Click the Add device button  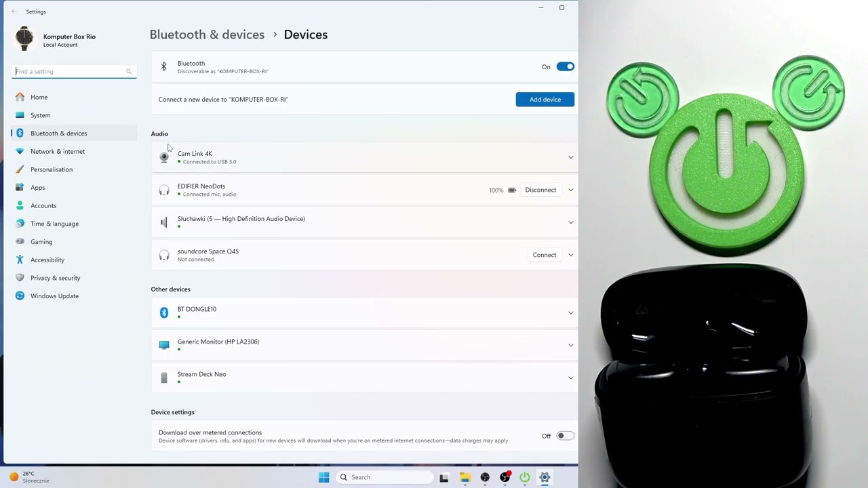tap(545, 100)
